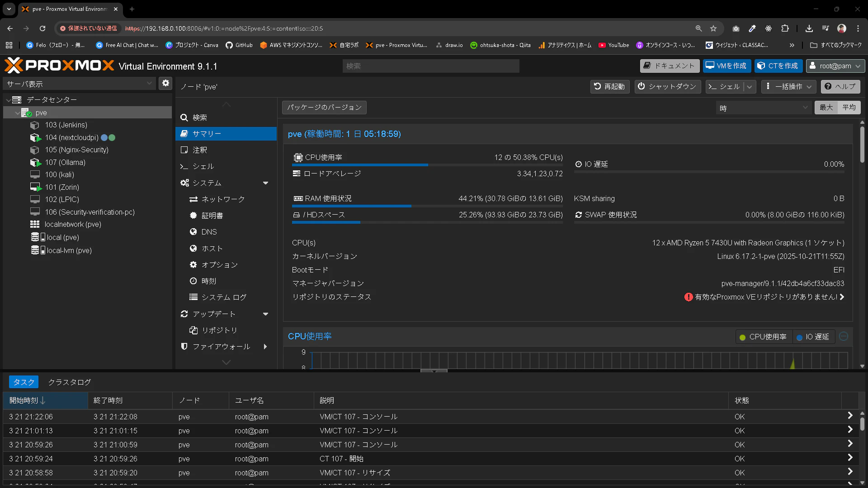Image resolution: width=868 pixels, height=488 pixels.
Task: Select the 107 (Ollama) container
Action: (65, 162)
